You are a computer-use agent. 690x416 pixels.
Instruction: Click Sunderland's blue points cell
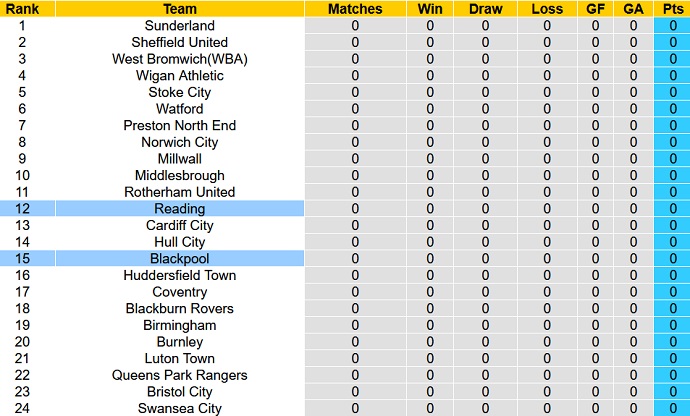pyautogui.click(x=672, y=25)
